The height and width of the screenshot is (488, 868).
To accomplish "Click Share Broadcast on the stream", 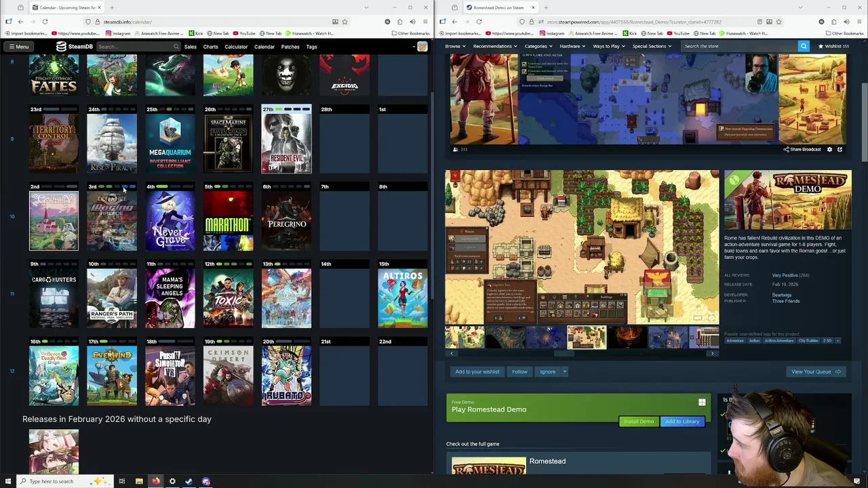I will (802, 149).
